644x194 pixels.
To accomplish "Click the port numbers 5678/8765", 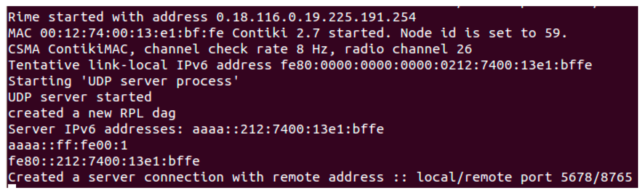I will [x=596, y=177].
